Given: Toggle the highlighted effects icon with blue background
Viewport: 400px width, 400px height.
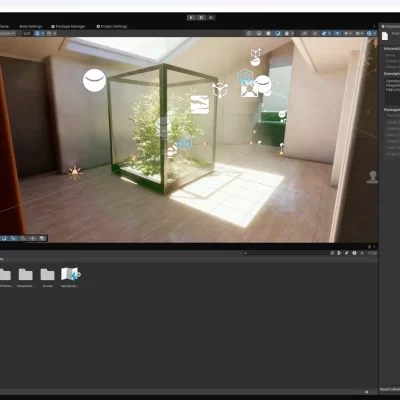Looking at the screenshot, I should [x=324, y=33].
